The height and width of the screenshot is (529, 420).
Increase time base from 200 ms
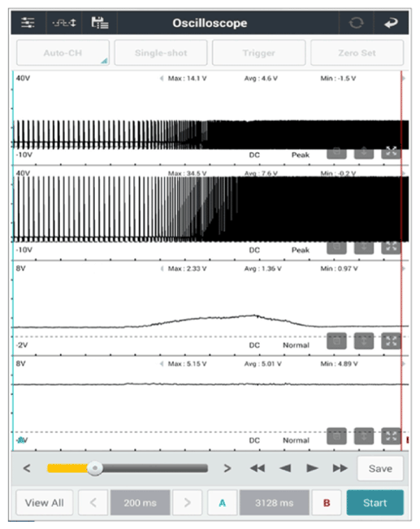pyautogui.click(x=188, y=503)
